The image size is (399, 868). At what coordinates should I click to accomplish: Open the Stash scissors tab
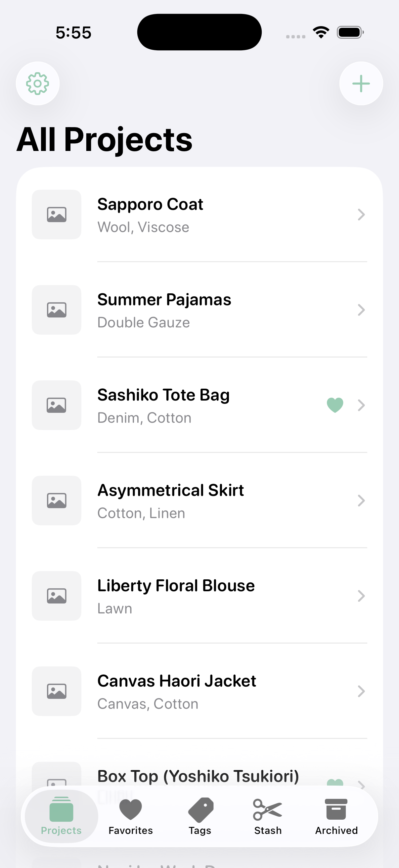tap(268, 815)
